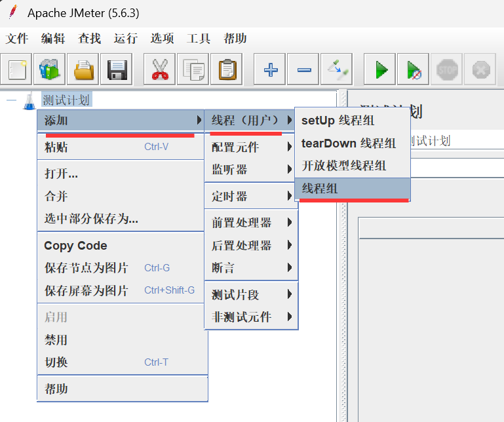Screen dimensions: 504x422
Task: Click the Copy toolbar icon
Action: (x=193, y=69)
